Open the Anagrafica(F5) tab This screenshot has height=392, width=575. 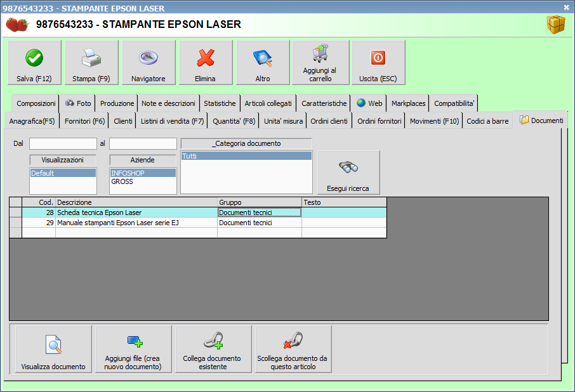[x=32, y=121]
